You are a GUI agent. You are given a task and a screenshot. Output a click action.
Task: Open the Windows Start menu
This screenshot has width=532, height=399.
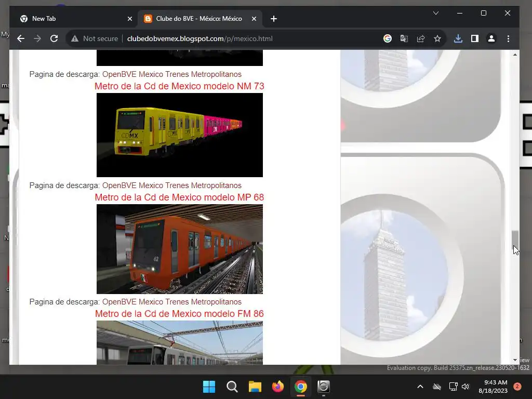tap(209, 387)
